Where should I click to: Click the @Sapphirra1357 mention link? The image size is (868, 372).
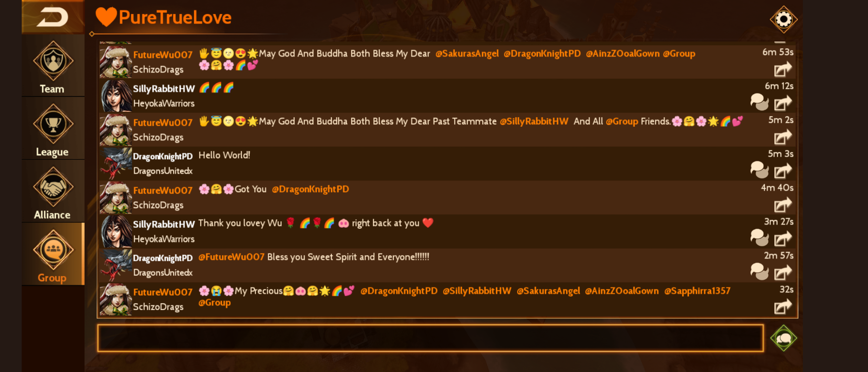tap(697, 291)
